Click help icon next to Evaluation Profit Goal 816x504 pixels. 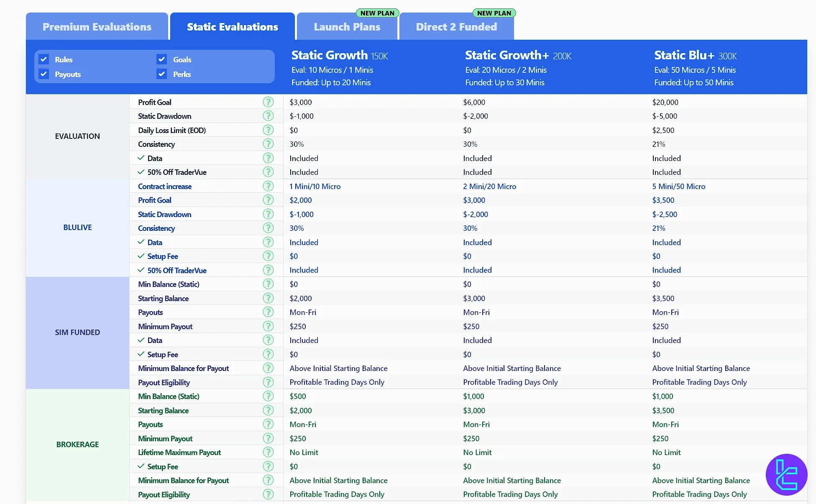[268, 102]
